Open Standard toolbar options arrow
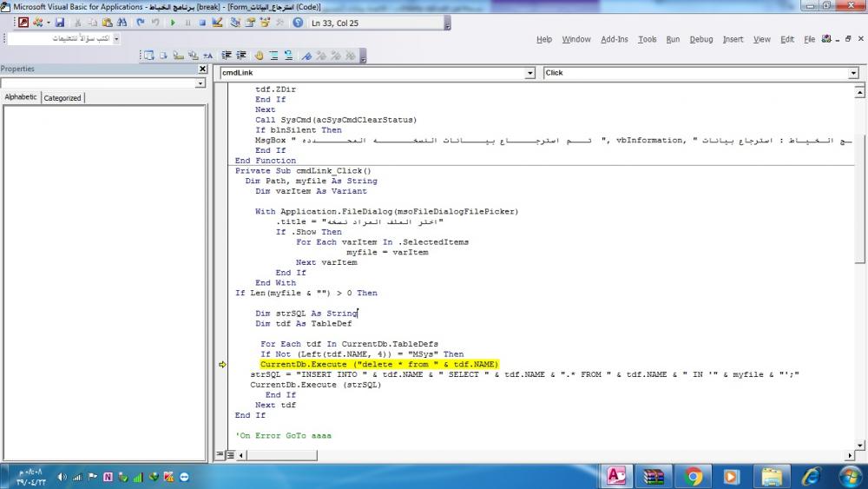The image size is (868, 489). [x=447, y=23]
